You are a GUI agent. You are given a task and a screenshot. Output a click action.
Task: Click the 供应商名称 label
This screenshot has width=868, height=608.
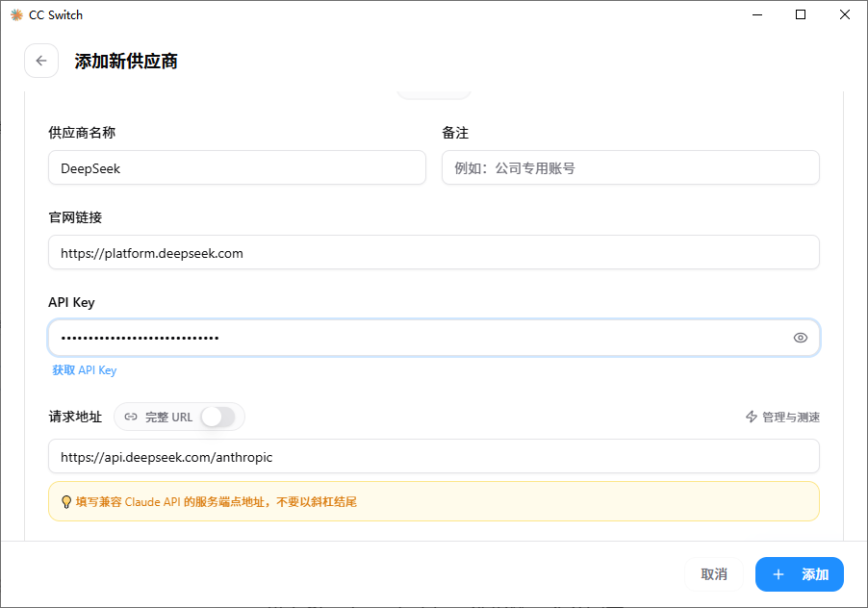(82, 133)
